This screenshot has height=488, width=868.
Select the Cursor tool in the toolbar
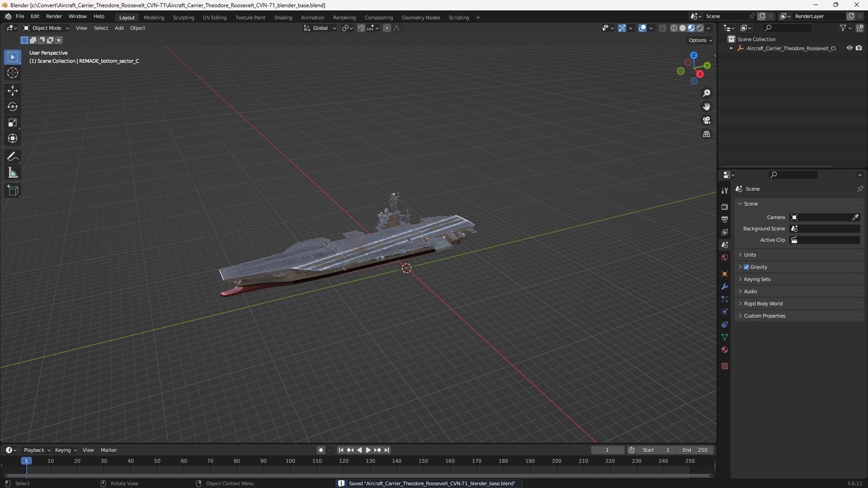click(13, 73)
